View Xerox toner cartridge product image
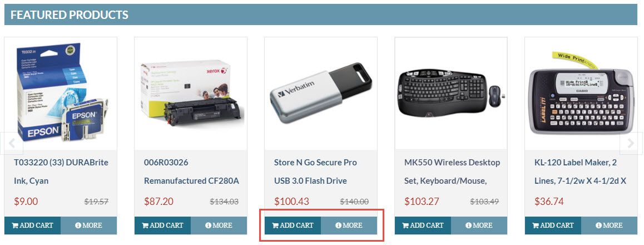This screenshot has height=245, width=644. click(x=191, y=94)
